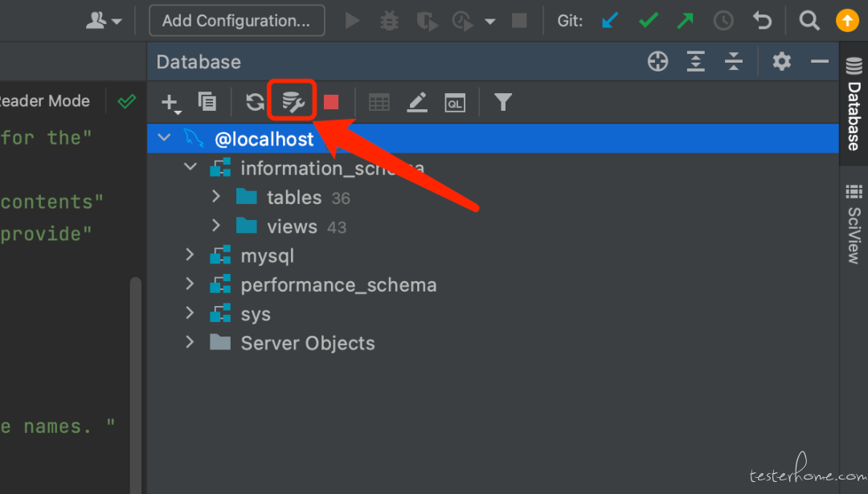Expand performance_schema node
The height and width of the screenshot is (494, 868).
click(x=190, y=284)
